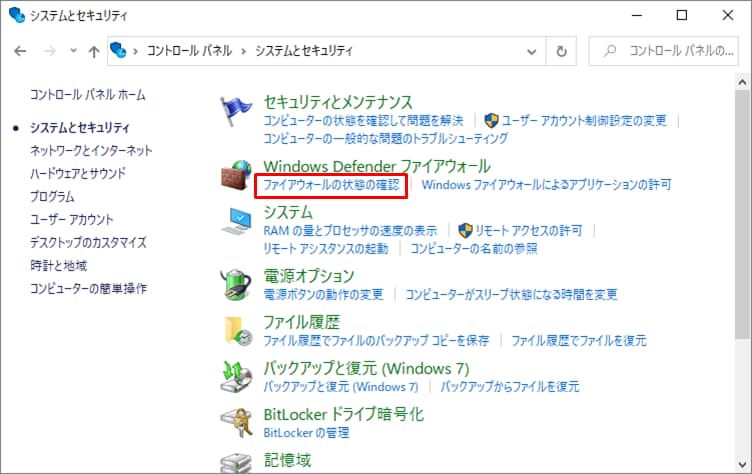The height and width of the screenshot is (474, 752).
Task: Click the Up arrow to parent folder
Action: pos(94,51)
